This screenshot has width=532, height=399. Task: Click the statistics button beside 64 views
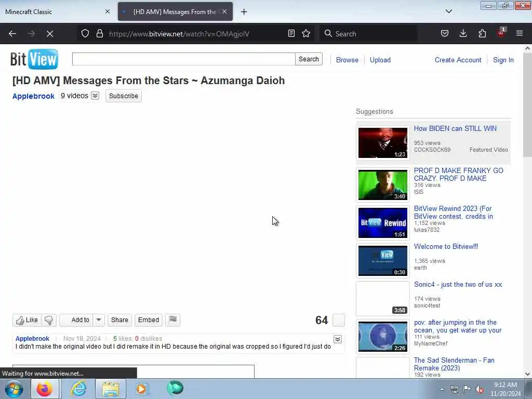(x=339, y=320)
